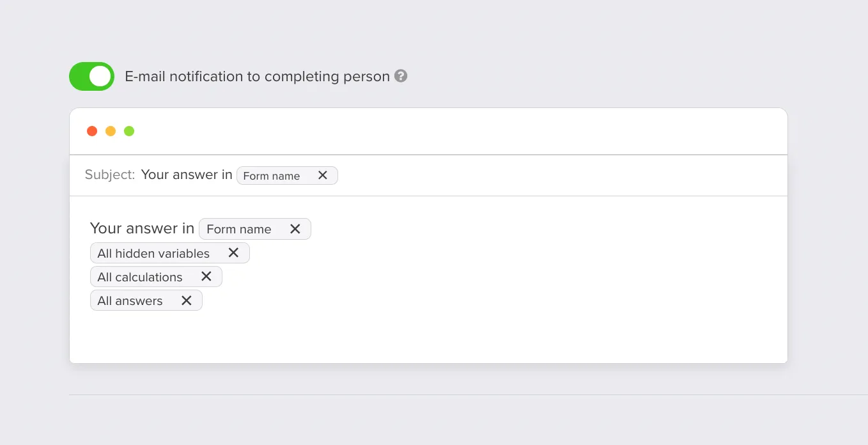Click the X on the All hidden variables tag
Screen dimensions: 868x445
pos(233,253)
